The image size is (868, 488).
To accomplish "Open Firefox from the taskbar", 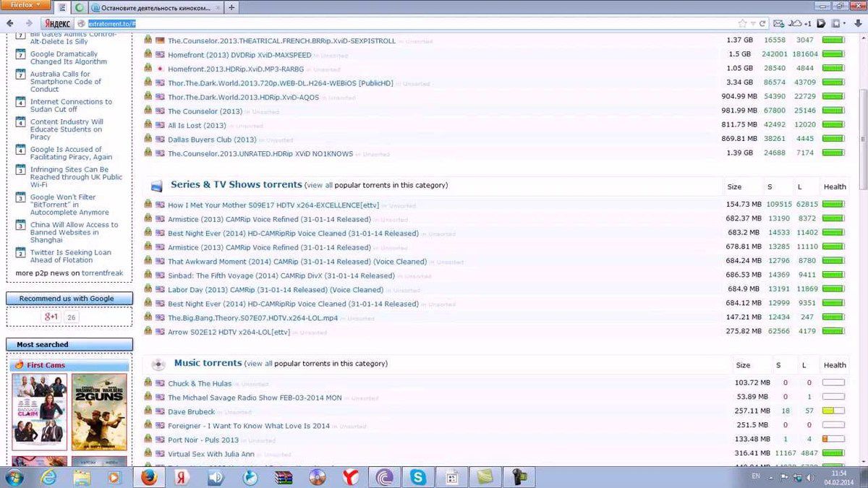I will click(x=149, y=477).
